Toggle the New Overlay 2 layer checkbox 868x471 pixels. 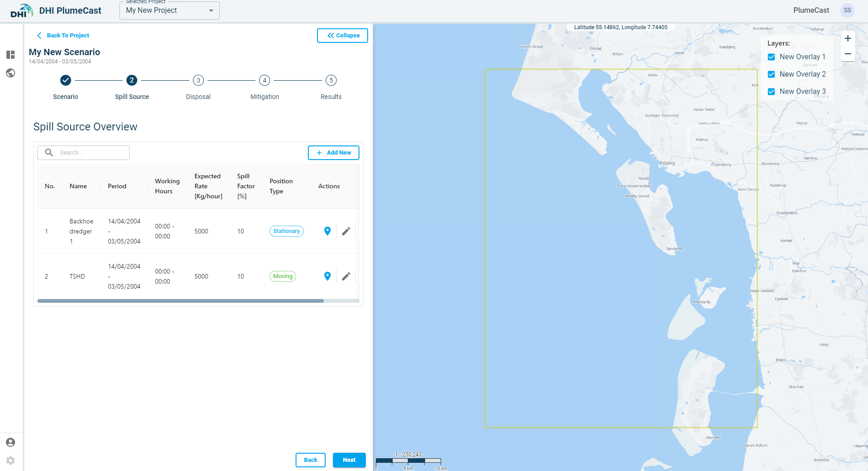click(771, 74)
